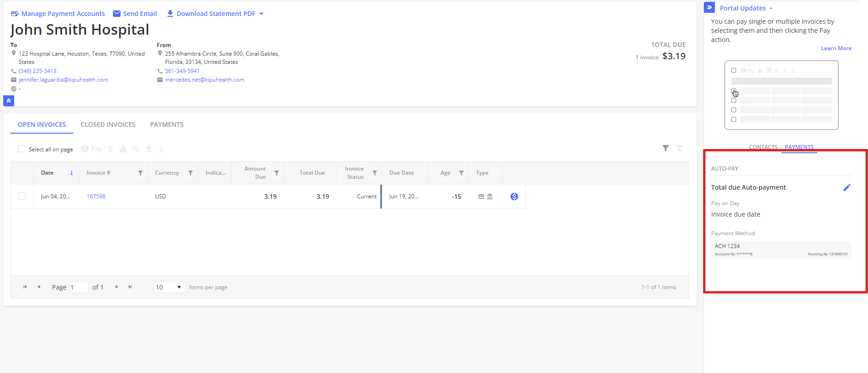Check the Select all on page checkbox
The width and height of the screenshot is (868, 373).
[x=21, y=149]
